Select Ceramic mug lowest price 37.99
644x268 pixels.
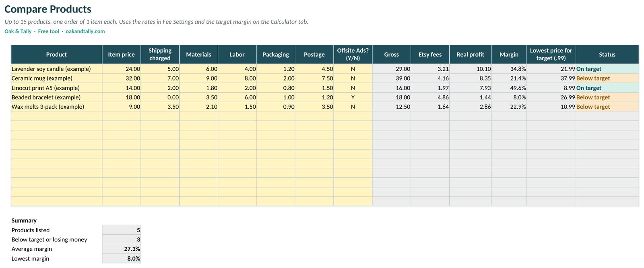(x=551, y=78)
